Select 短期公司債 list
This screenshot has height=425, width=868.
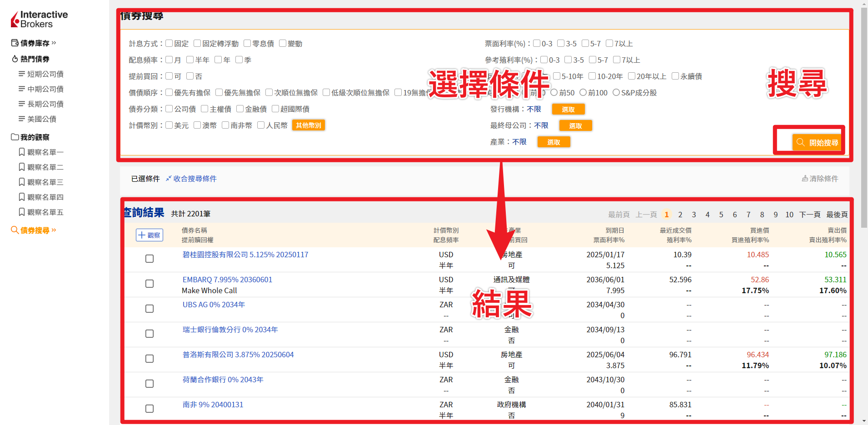tap(41, 74)
